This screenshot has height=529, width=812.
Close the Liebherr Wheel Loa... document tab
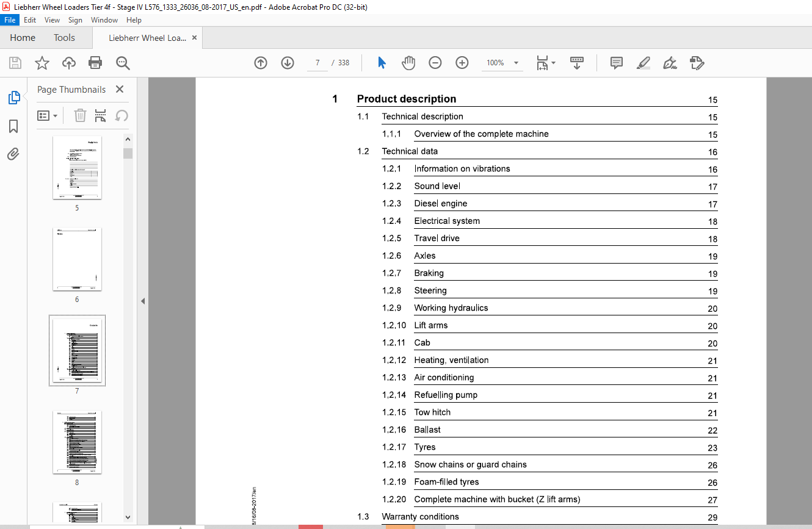tap(194, 38)
